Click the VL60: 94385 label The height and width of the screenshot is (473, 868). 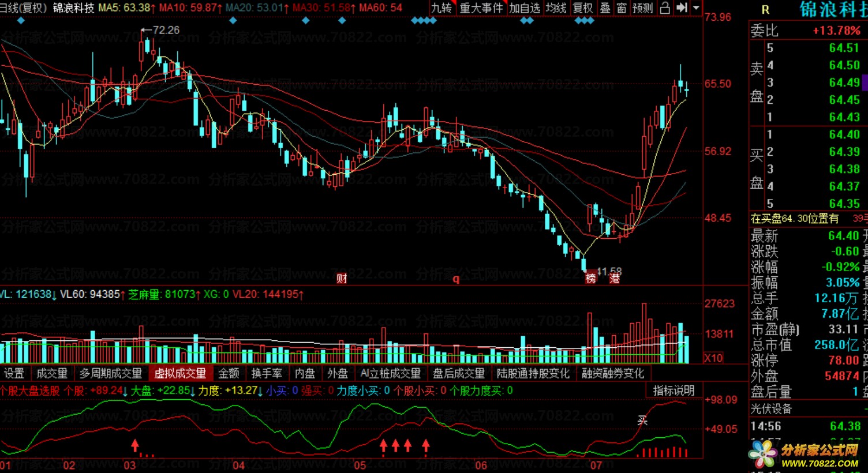coord(93,295)
